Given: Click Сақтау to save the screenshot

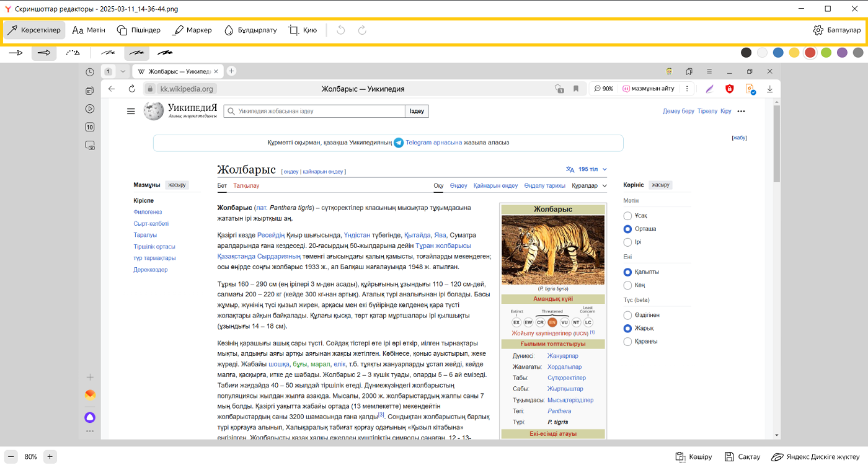Looking at the screenshot, I should point(742,456).
